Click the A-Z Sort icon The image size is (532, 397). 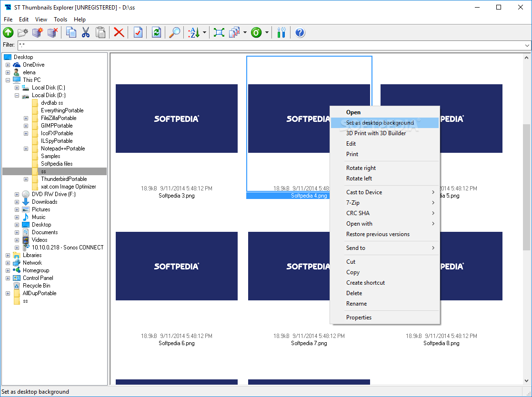pos(194,32)
